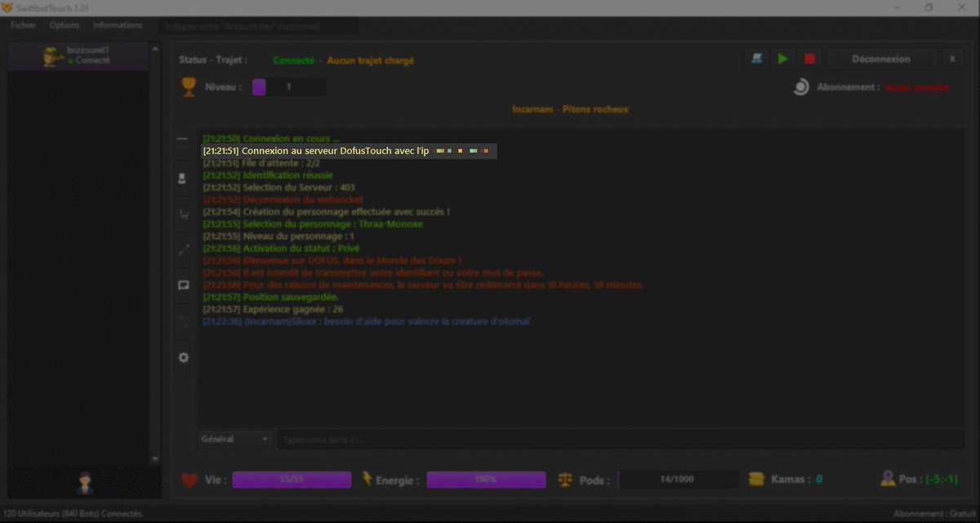980x523 pixels.
Task: Close the account panel with the X button
Action: coord(952,59)
